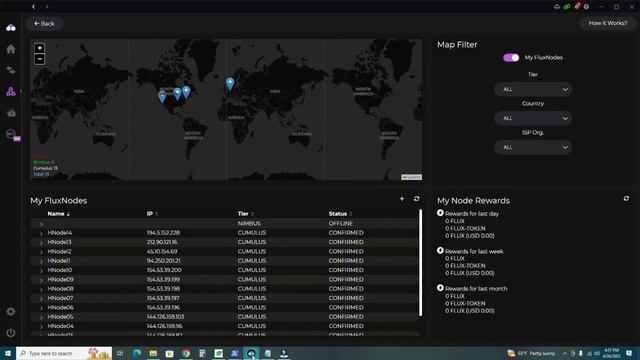Image resolution: width=640 pixels, height=360 pixels.
Task: Click the easternmost North America map pin
Action: pyautogui.click(x=186, y=92)
